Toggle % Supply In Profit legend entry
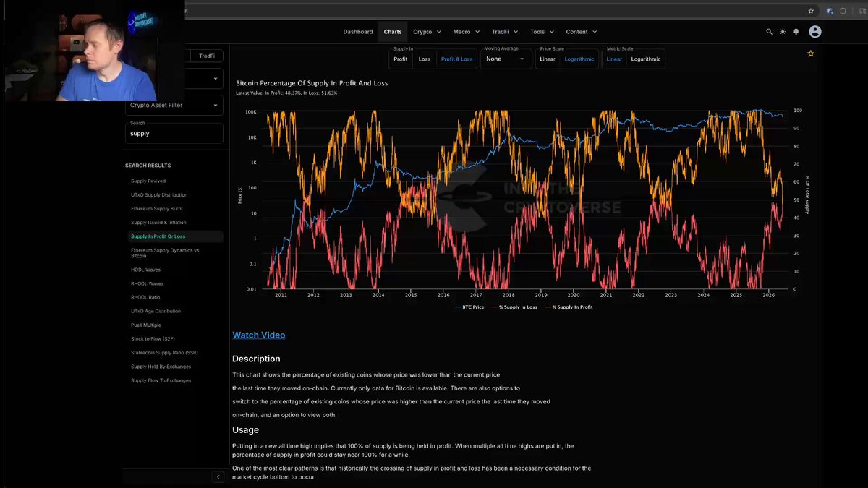 pos(569,307)
